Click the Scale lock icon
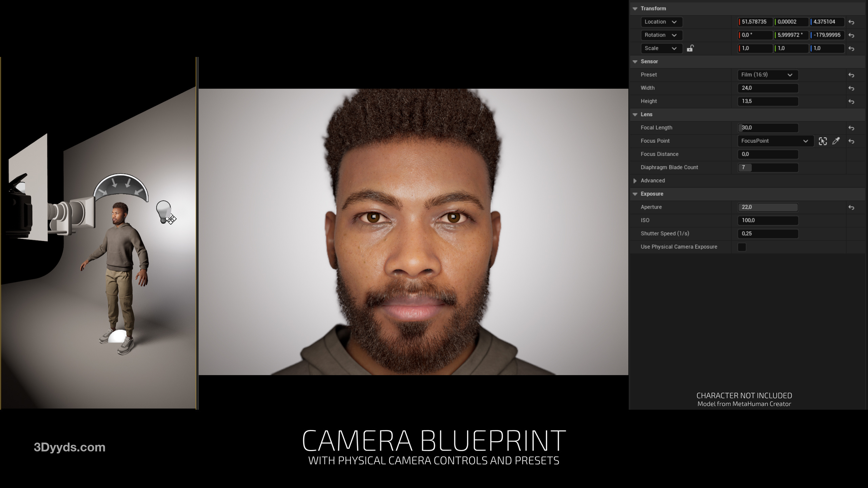This screenshot has height=488, width=868. tap(690, 48)
